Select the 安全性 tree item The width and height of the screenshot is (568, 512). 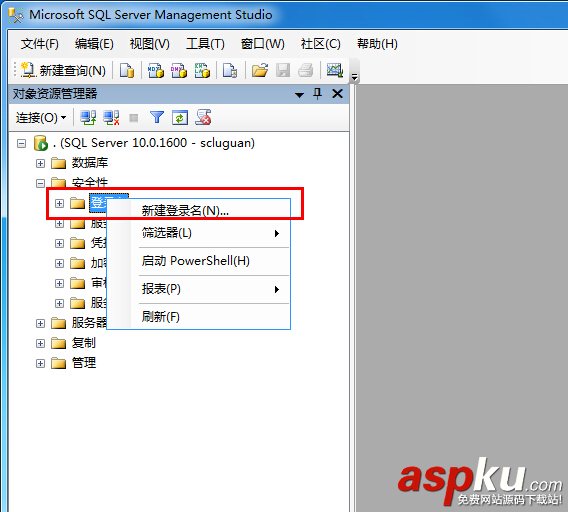click(90, 182)
